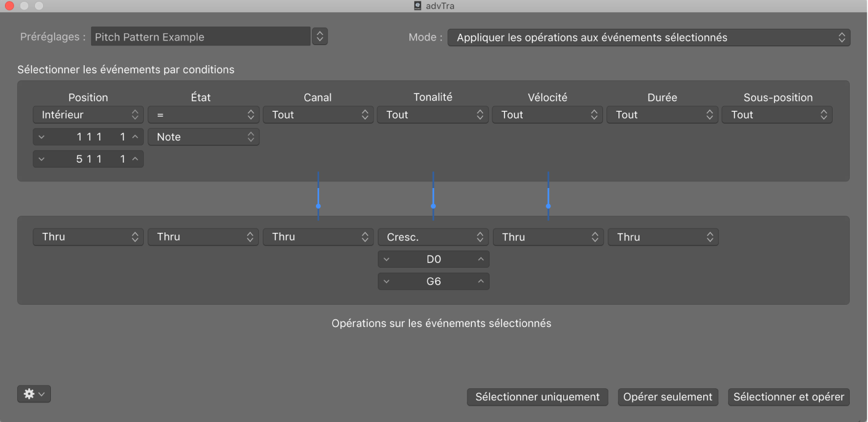Click Sélectionner et opérer button
The width and height of the screenshot is (868, 422).
coord(788,397)
